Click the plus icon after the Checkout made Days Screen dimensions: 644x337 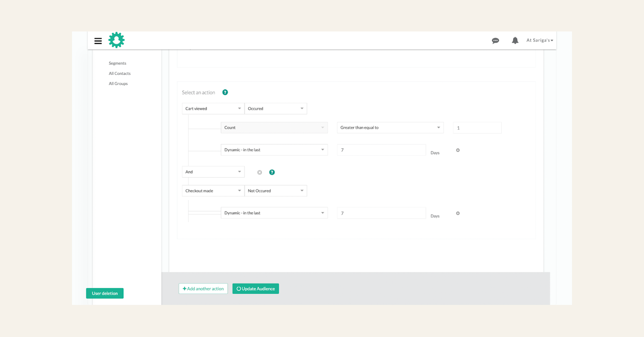458,213
